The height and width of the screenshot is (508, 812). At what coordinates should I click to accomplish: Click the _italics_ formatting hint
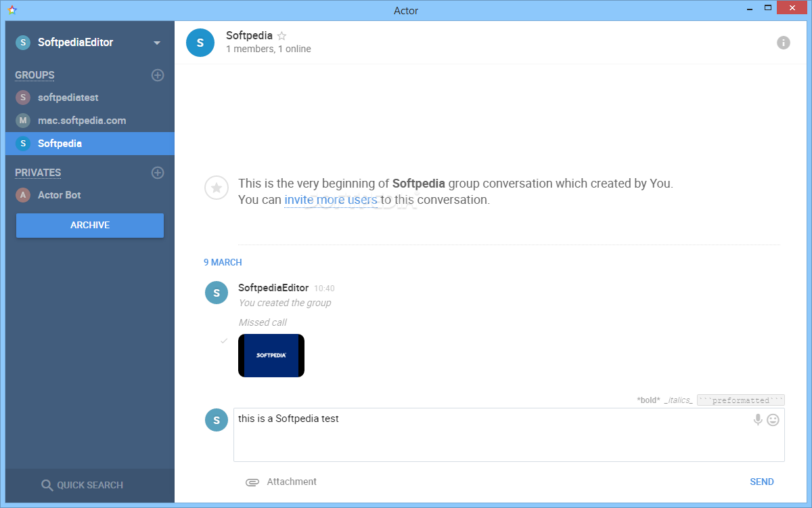(678, 400)
